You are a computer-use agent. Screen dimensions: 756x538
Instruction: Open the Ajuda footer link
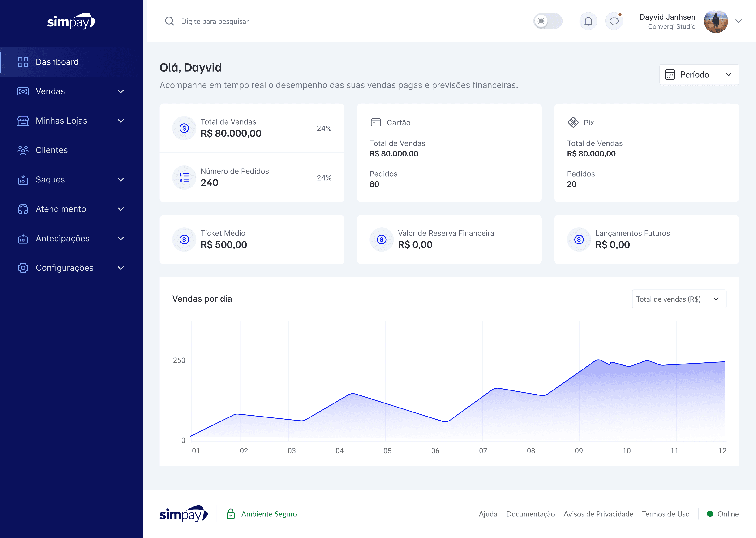[488, 514]
